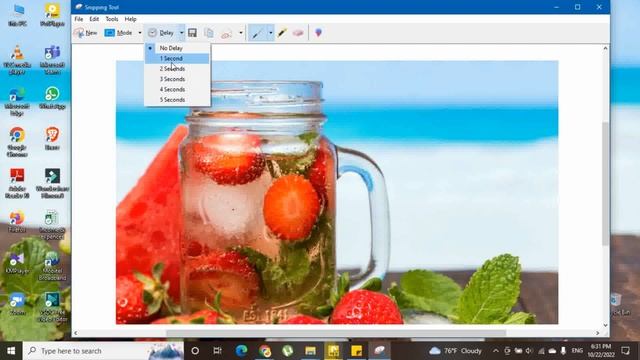Start a New snip
The width and height of the screenshot is (640, 360).
pos(86,33)
